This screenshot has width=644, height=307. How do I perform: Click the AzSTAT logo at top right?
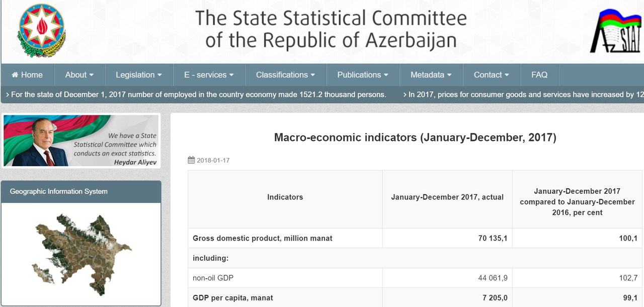[616, 31]
